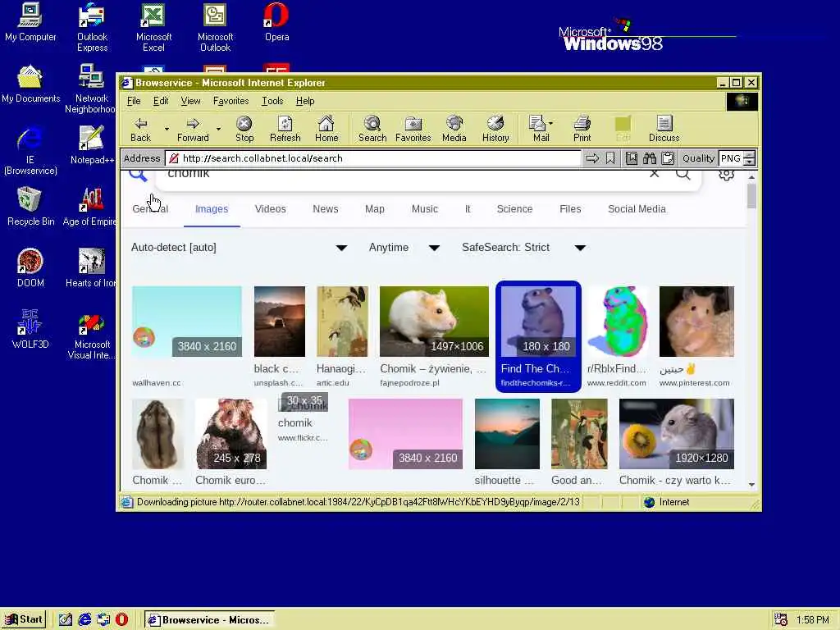Click the Go arrow next to address bar
The width and height of the screenshot is (840, 630).
[592, 158]
